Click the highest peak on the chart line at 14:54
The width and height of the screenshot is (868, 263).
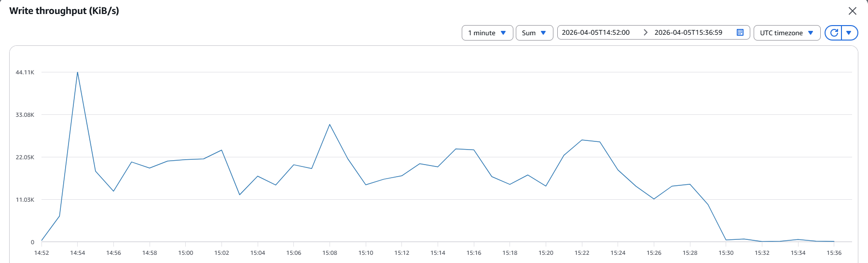pos(78,72)
